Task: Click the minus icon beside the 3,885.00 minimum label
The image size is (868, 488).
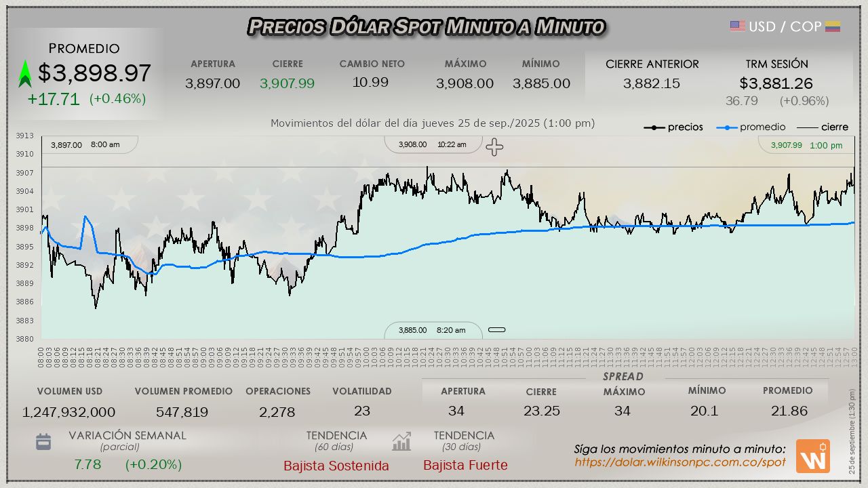Action: click(497, 330)
